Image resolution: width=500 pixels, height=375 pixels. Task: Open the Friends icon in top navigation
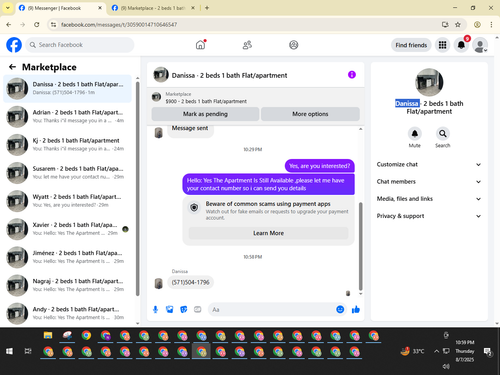(247, 45)
